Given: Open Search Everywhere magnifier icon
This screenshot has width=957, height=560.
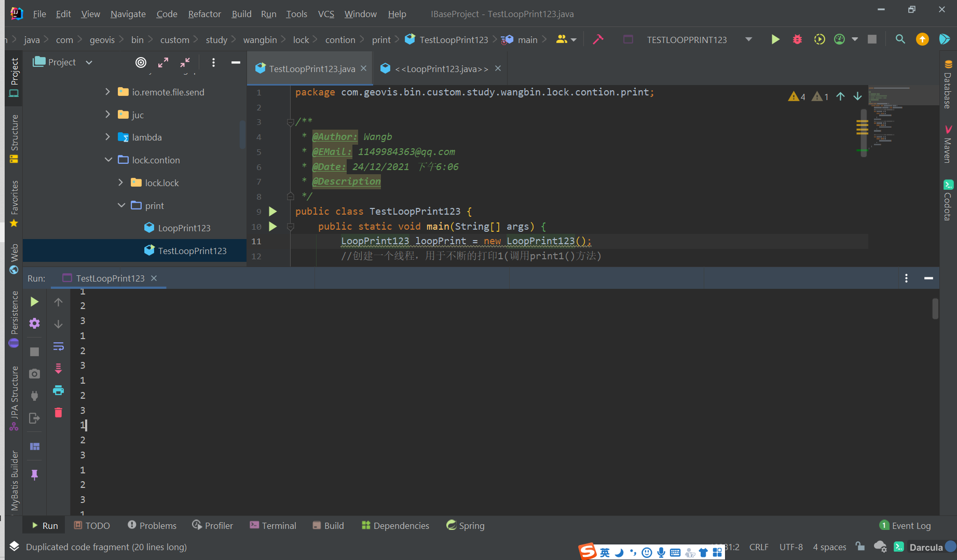Looking at the screenshot, I should (900, 39).
